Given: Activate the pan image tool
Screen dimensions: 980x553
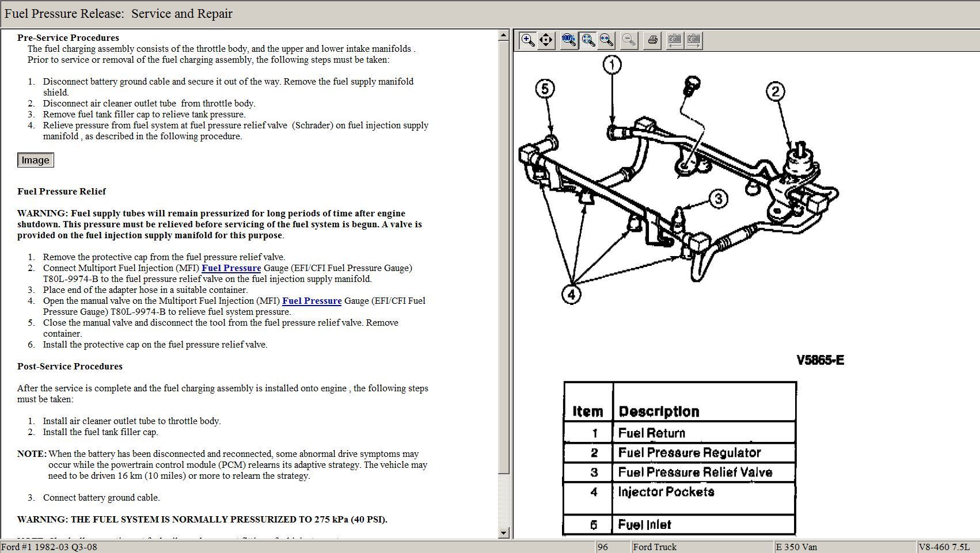Looking at the screenshot, I should click(x=546, y=40).
